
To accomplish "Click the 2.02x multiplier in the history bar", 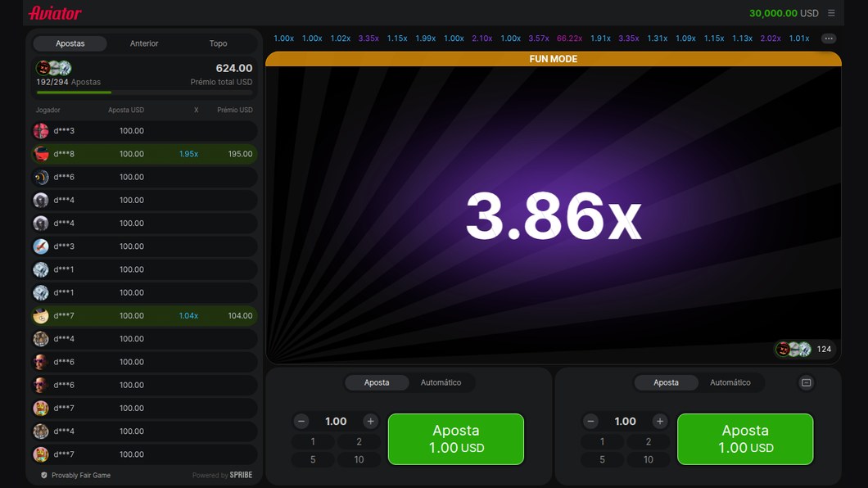I will (x=771, y=38).
